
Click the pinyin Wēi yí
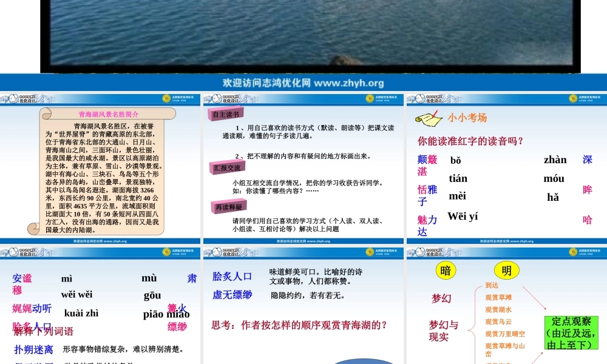click(x=463, y=216)
